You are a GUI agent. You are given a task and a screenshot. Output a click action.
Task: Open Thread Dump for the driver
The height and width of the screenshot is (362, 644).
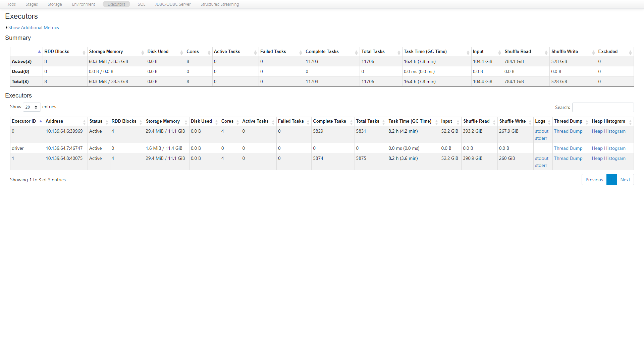(x=568, y=148)
